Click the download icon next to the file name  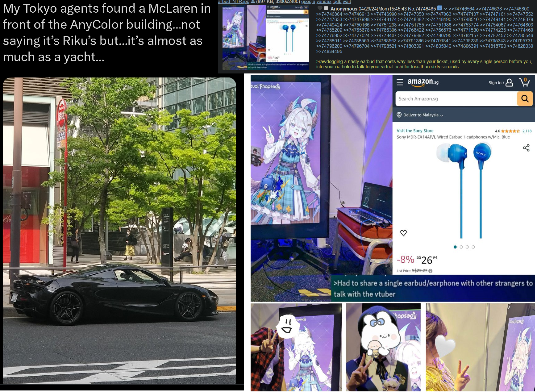[x=253, y=2]
